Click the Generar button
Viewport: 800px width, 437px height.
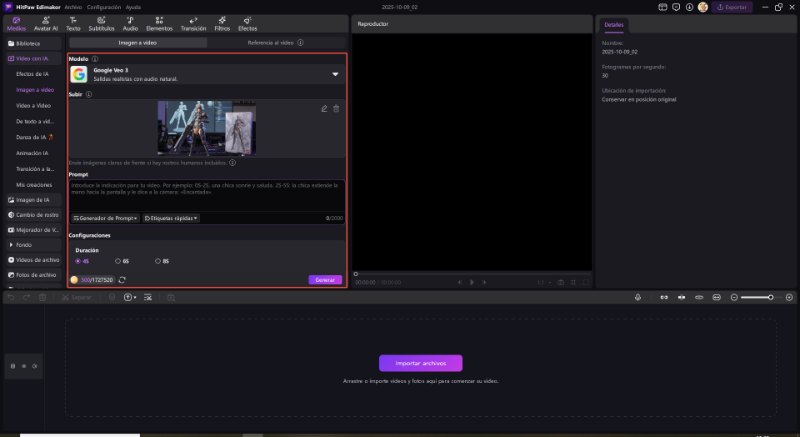(x=325, y=280)
